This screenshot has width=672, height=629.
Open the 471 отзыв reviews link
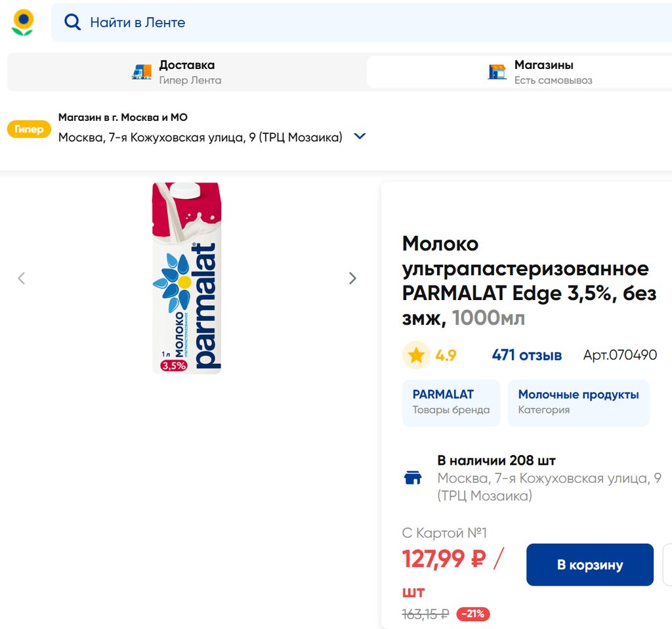(x=527, y=355)
